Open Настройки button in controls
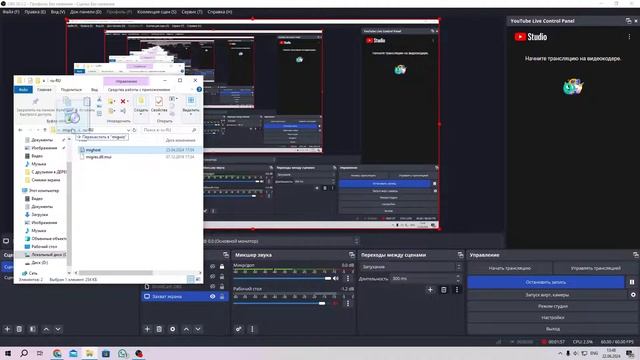Image resolution: width=640 pixels, height=360 pixels. (553, 317)
